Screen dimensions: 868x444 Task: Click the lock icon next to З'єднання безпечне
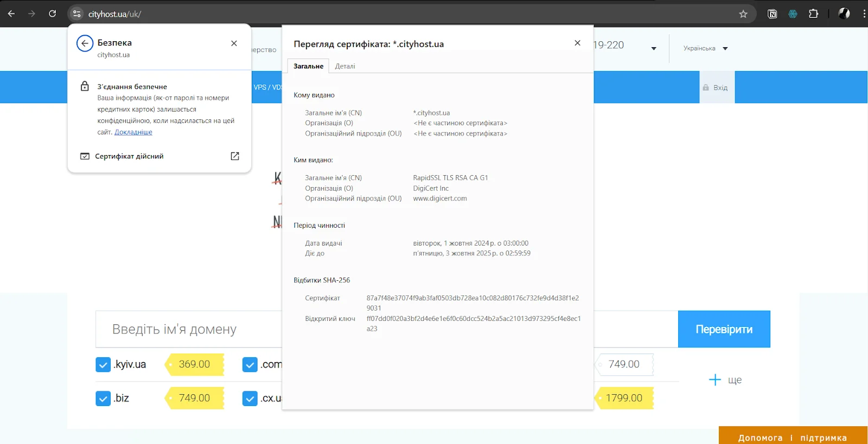pyautogui.click(x=85, y=86)
